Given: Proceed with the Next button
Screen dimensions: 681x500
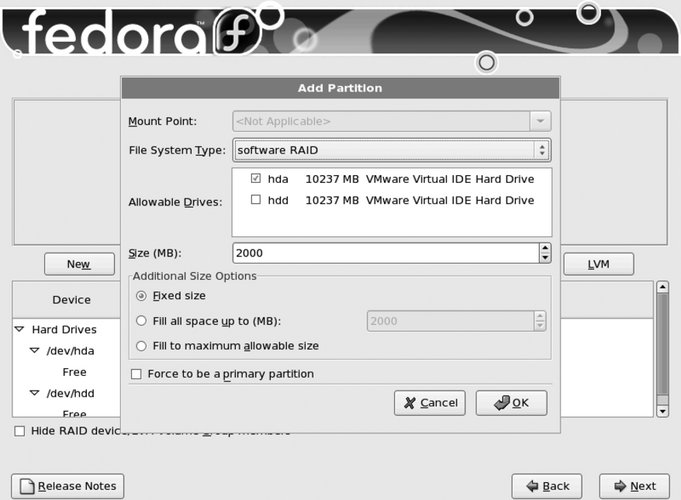Looking at the screenshot, I should 633,487.
